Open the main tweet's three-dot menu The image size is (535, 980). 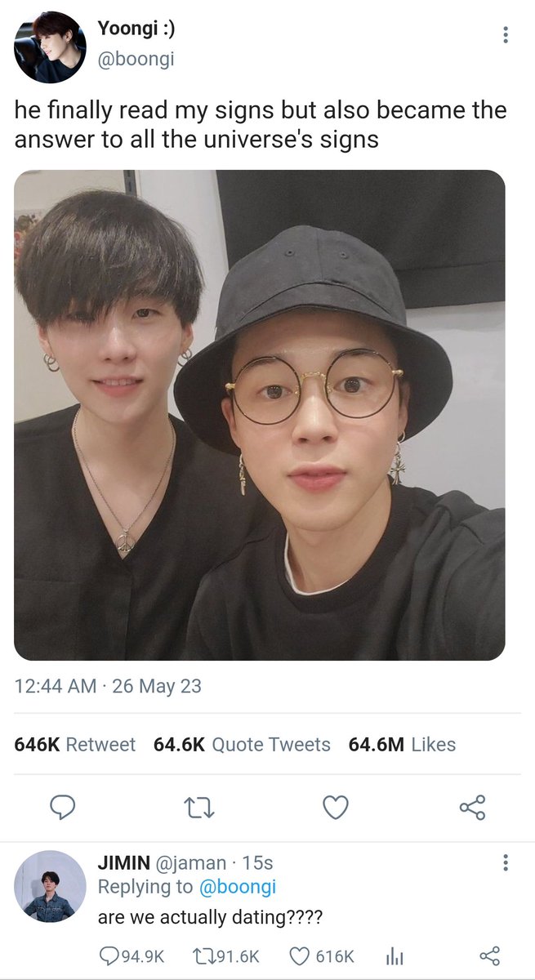coord(506,35)
